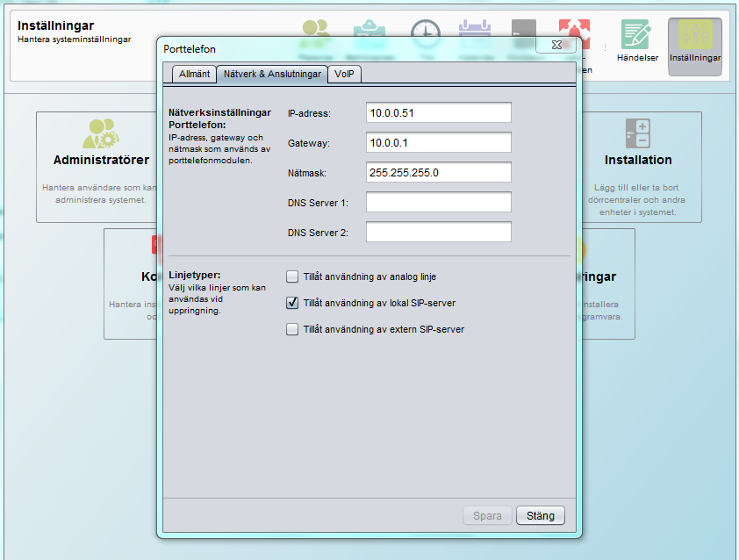Open the Administratörer users-gear icon
739x560 pixels.
[x=101, y=133]
